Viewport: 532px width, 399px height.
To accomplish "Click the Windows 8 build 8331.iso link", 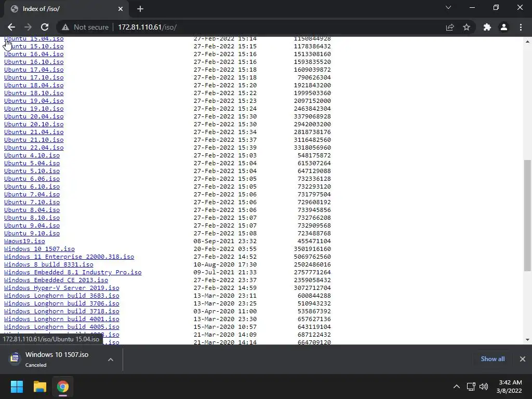I will 48,264.
